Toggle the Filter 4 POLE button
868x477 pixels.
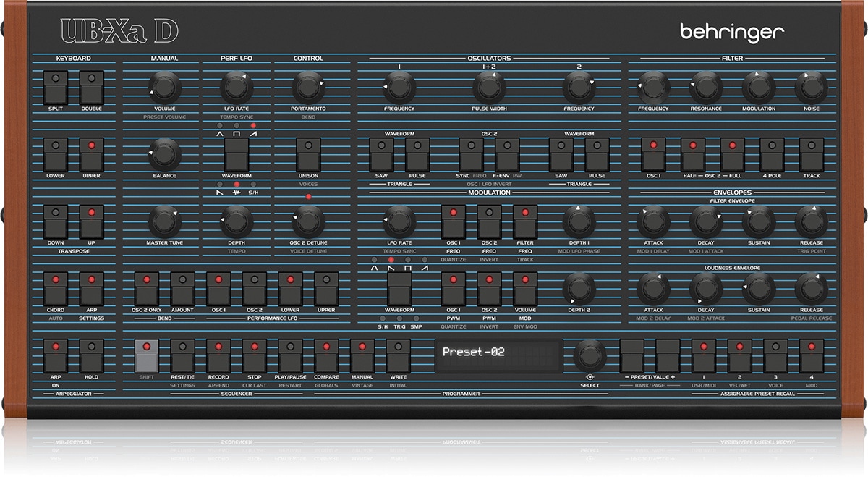click(772, 154)
